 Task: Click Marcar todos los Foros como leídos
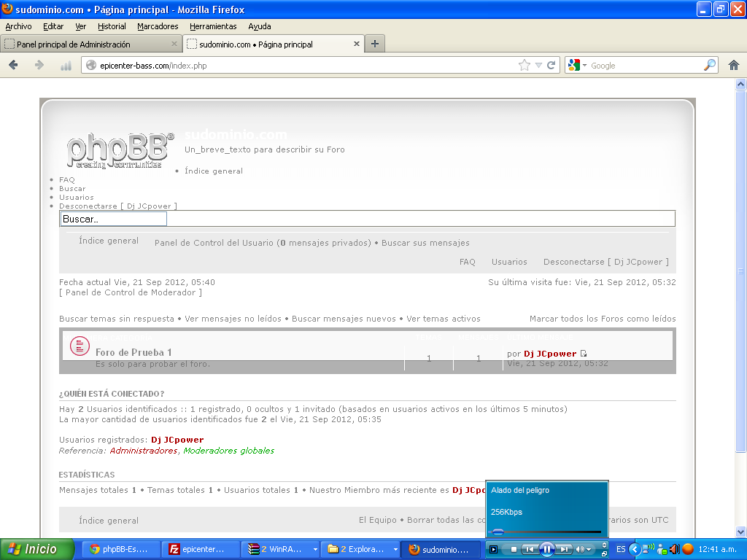(x=602, y=319)
